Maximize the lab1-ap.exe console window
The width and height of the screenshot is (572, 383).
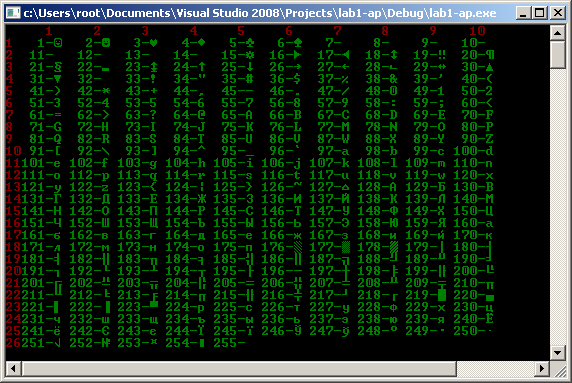(540, 13)
